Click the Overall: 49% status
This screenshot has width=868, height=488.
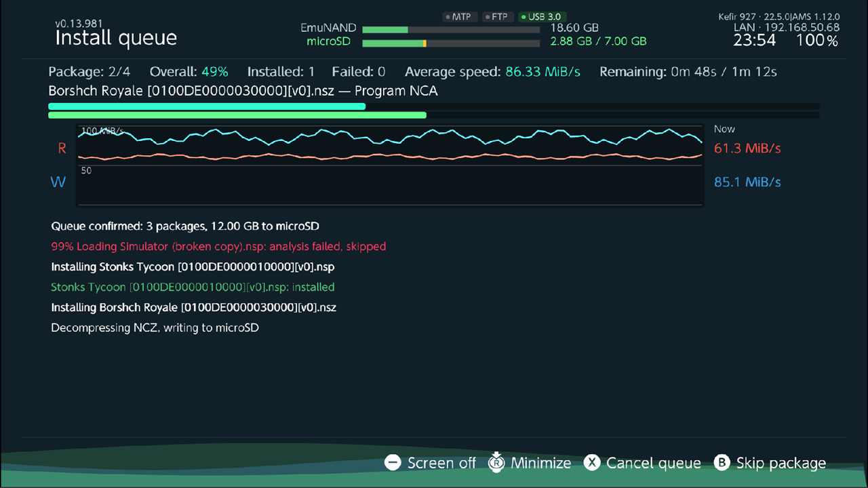pyautogui.click(x=189, y=72)
